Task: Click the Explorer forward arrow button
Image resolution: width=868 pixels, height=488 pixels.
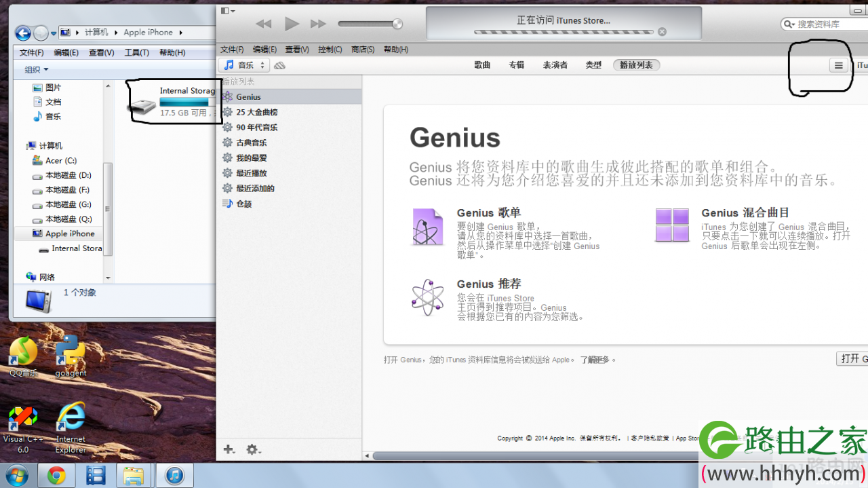Action: [41, 33]
